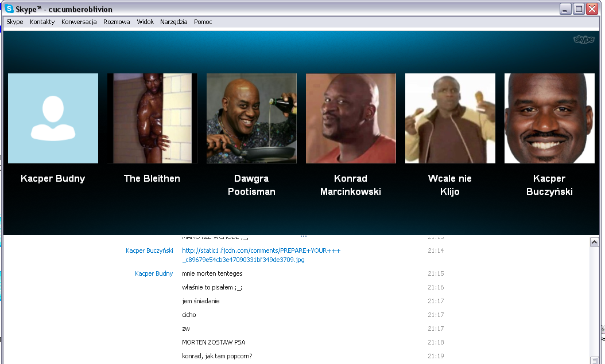Screen dimensions: 605x364
Task: Click the name label Konrad Marcinkowski
Action: (351, 185)
